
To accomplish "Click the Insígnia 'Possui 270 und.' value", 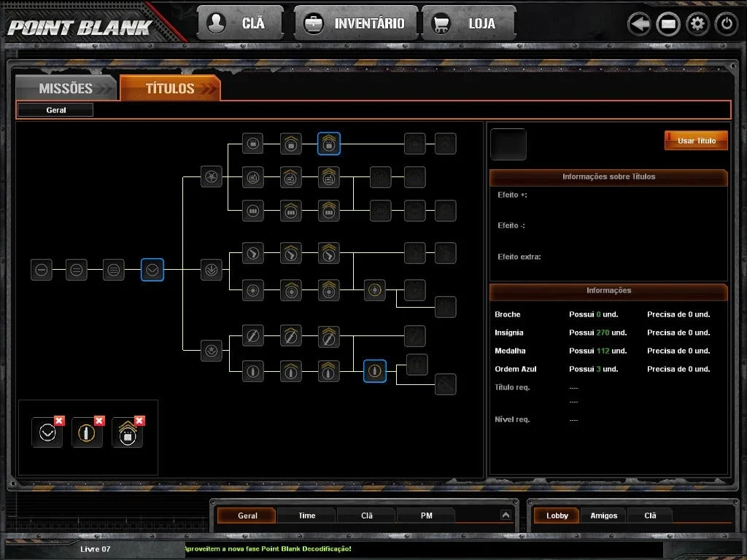I will [597, 332].
